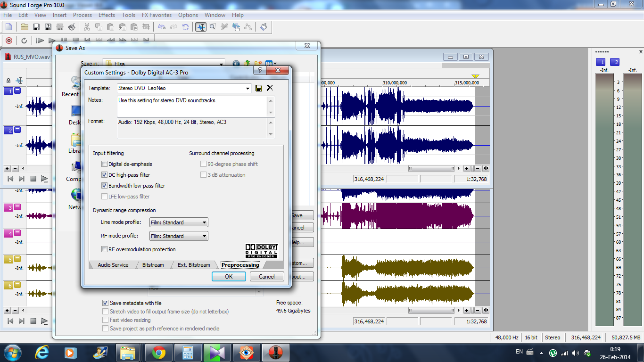Click the Cut scissors icon
Screen dimensions: 644x362
[x=86, y=27]
